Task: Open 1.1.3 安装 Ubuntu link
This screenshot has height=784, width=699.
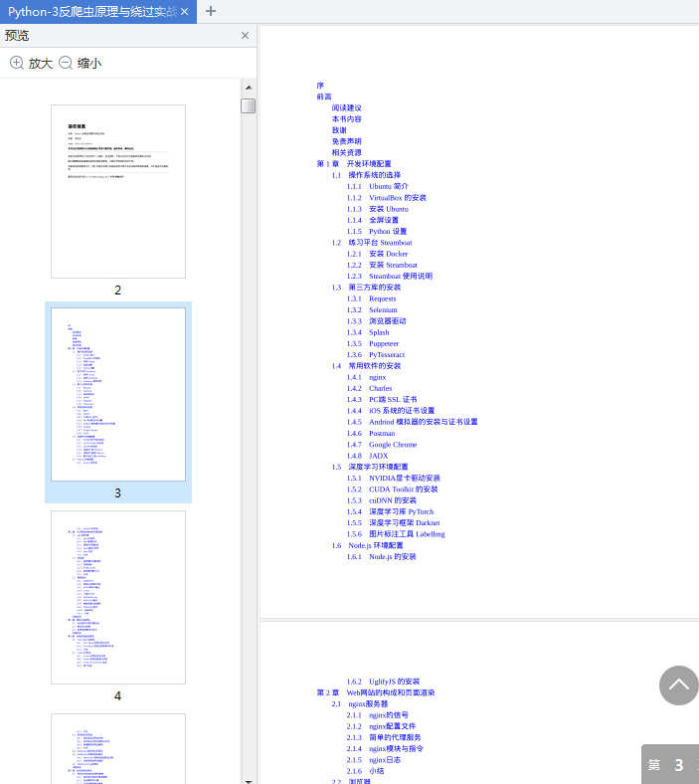Action: (378, 209)
